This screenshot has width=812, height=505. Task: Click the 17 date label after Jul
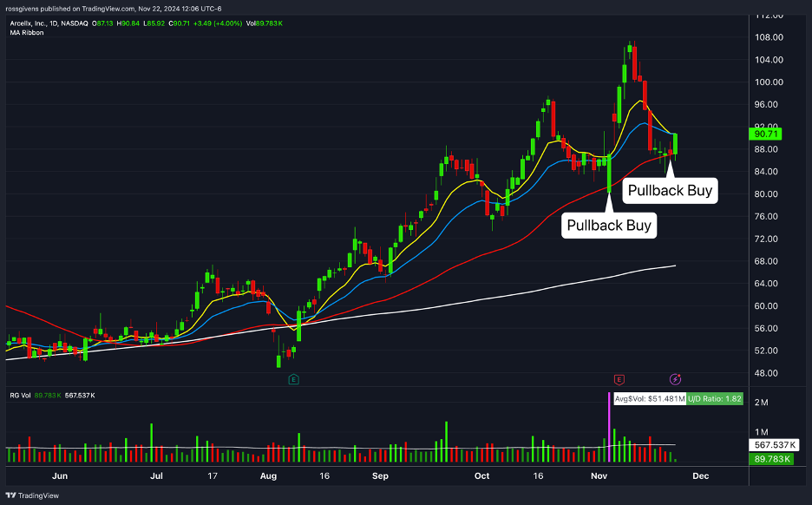pos(213,475)
